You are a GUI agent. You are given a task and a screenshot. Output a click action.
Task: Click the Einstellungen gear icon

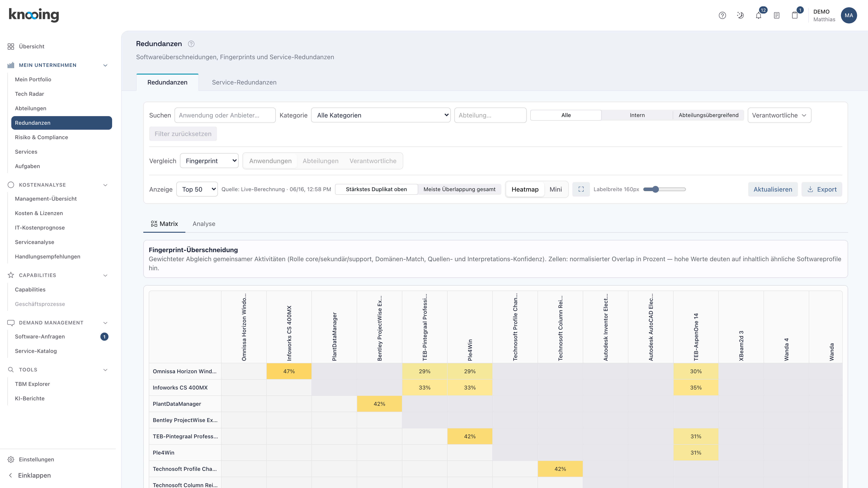pyautogui.click(x=11, y=459)
